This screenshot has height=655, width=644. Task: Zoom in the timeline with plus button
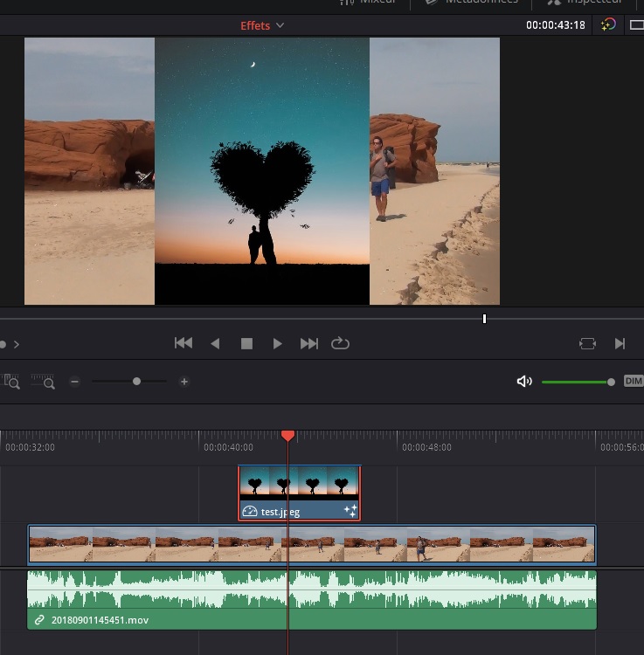tap(184, 382)
